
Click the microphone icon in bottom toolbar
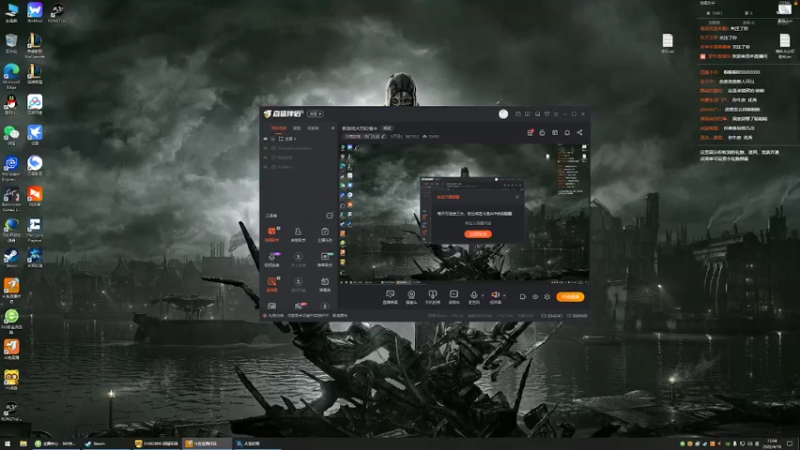[x=474, y=297]
